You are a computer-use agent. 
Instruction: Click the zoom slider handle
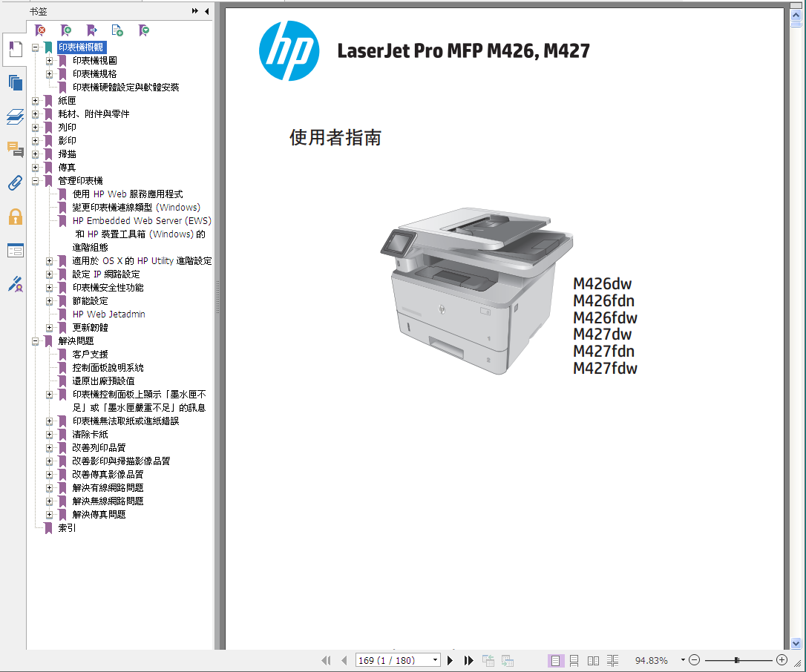click(x=736, y=659)
